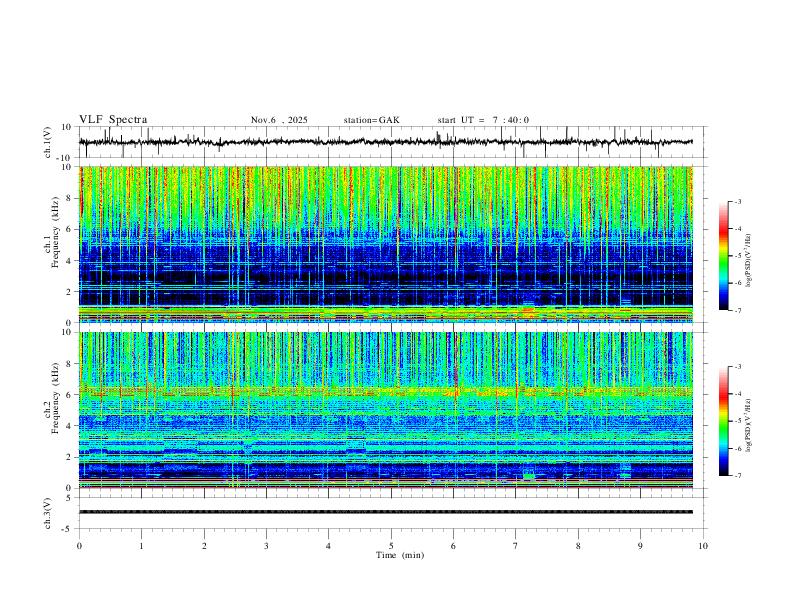Viewport: 792px width, 612px height.
Task: Click the "VLF Spectra" plot title
Action: coord(113,120)
